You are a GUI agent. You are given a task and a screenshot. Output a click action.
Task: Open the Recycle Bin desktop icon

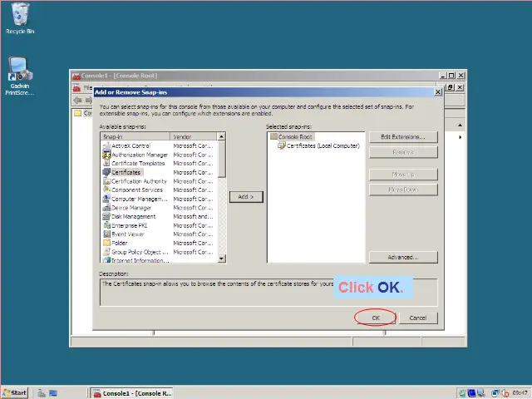coord(20,15)
